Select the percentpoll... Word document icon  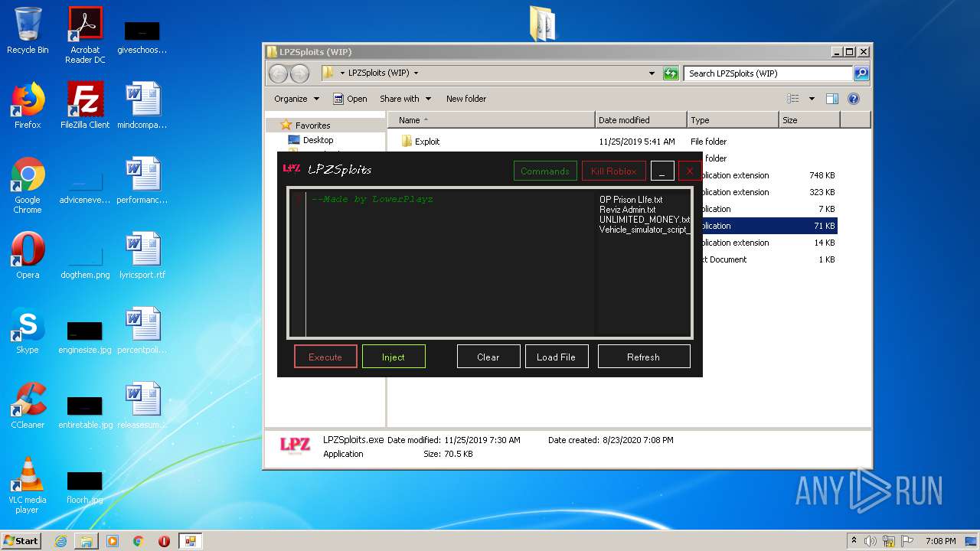point(142,331)
